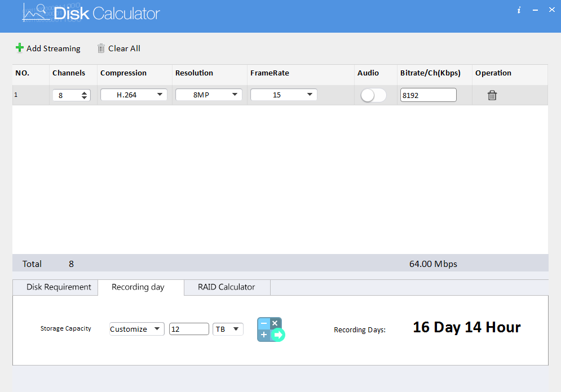The image size is (561, 392).
Task: Open the Customize storage capacity dropdown
Action: click(136, 329)
